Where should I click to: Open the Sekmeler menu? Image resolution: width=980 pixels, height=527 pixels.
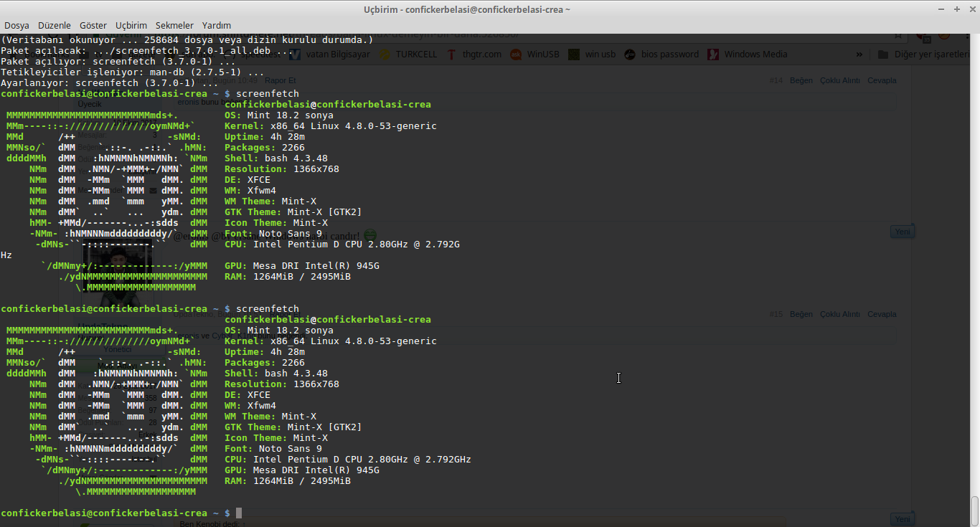(174, 25)
